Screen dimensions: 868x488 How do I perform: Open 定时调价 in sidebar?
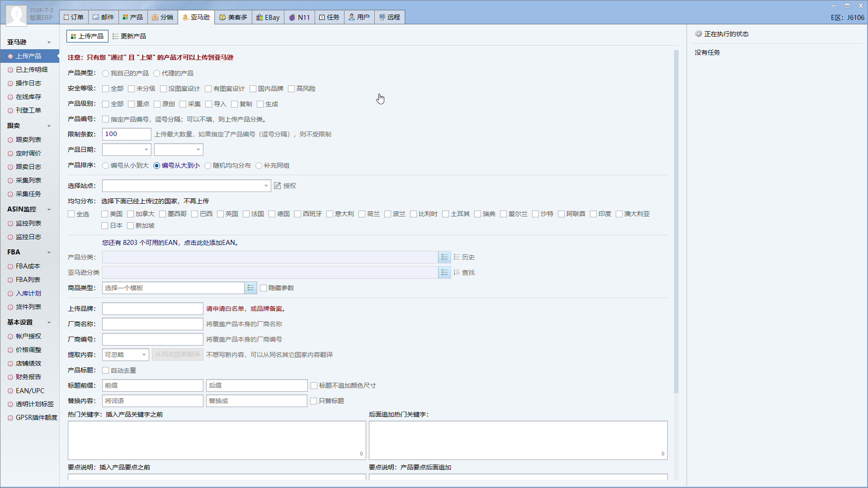pyautogui.click(x=28, y=153)
